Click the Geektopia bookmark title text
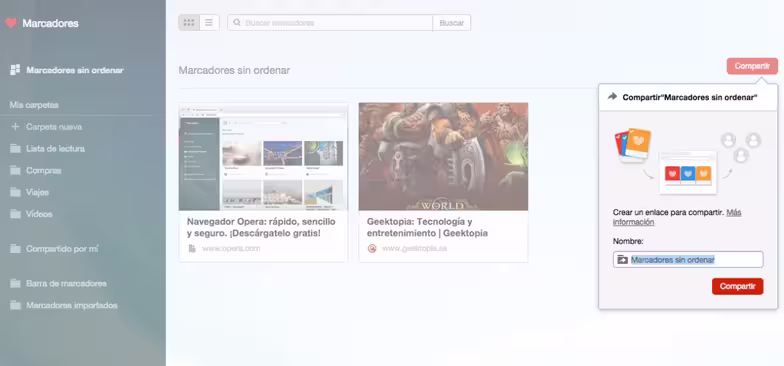The width and height of the screenshot is (784, 366). tap(428, 227)
